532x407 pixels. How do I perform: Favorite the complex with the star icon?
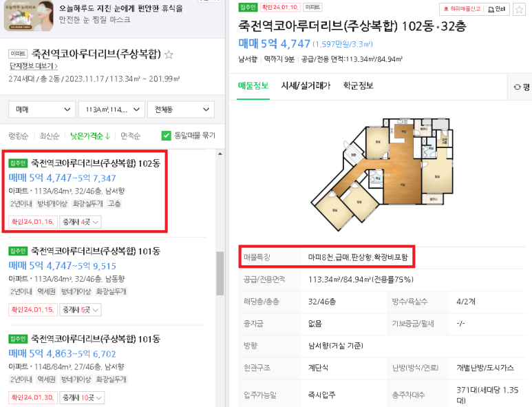click(x=169, y=54)
